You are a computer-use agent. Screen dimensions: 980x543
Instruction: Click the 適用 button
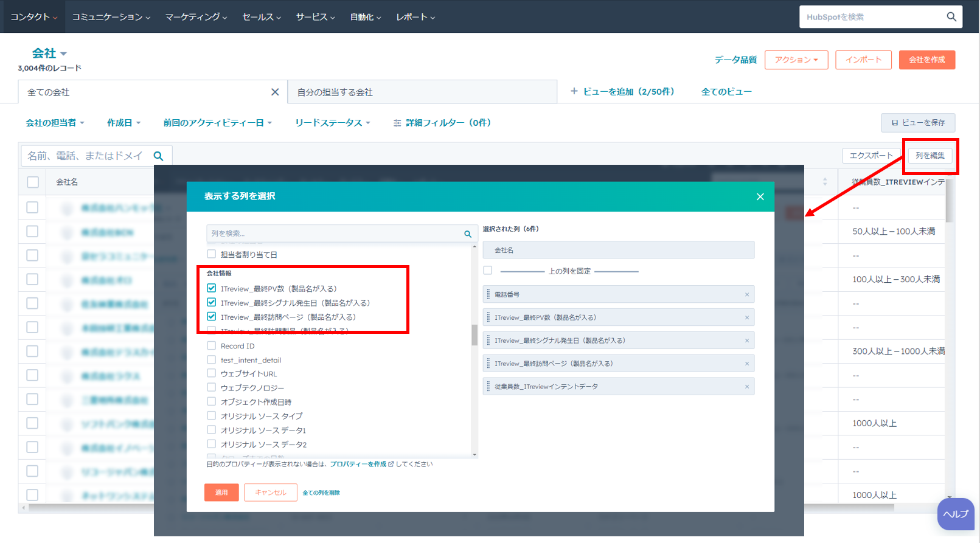pyautogui.click(x=221, y=493)
